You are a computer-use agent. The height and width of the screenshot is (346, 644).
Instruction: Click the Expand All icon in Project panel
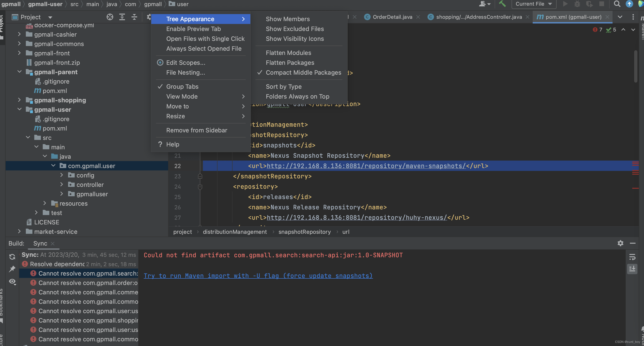tap(122, 17)
